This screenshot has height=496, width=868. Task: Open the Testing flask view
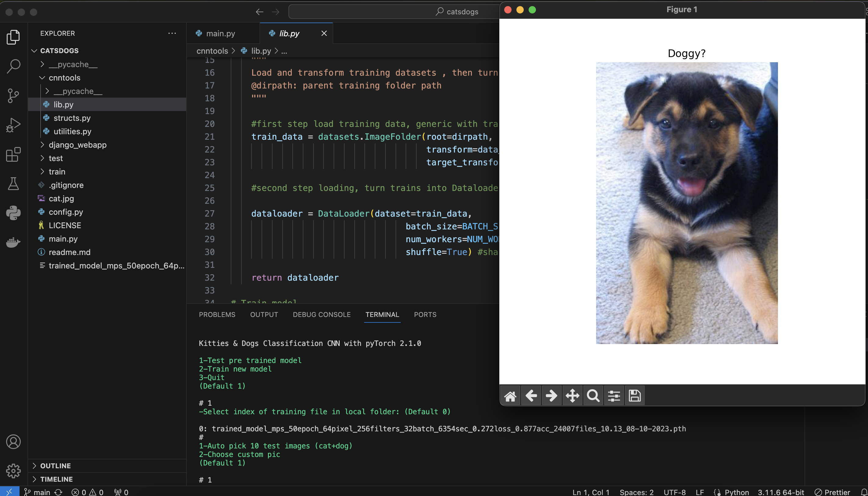pyautogui.click(x=13, y=184)
